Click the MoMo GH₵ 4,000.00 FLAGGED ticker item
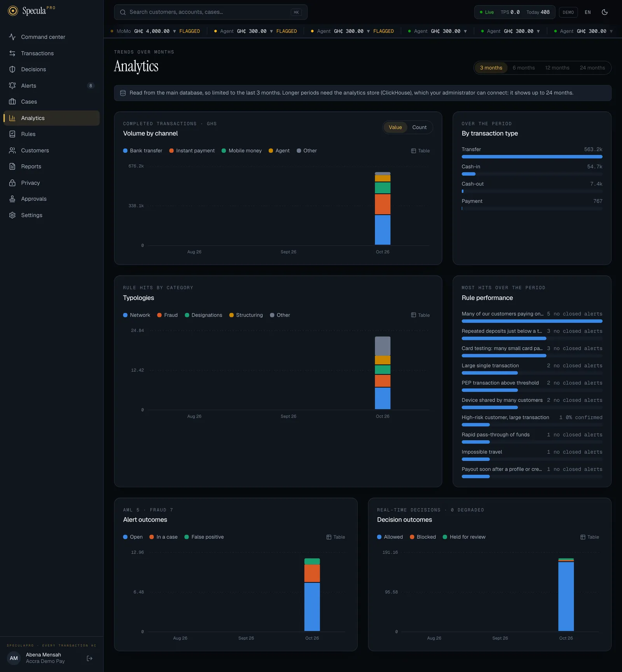 tap(155, 31)
